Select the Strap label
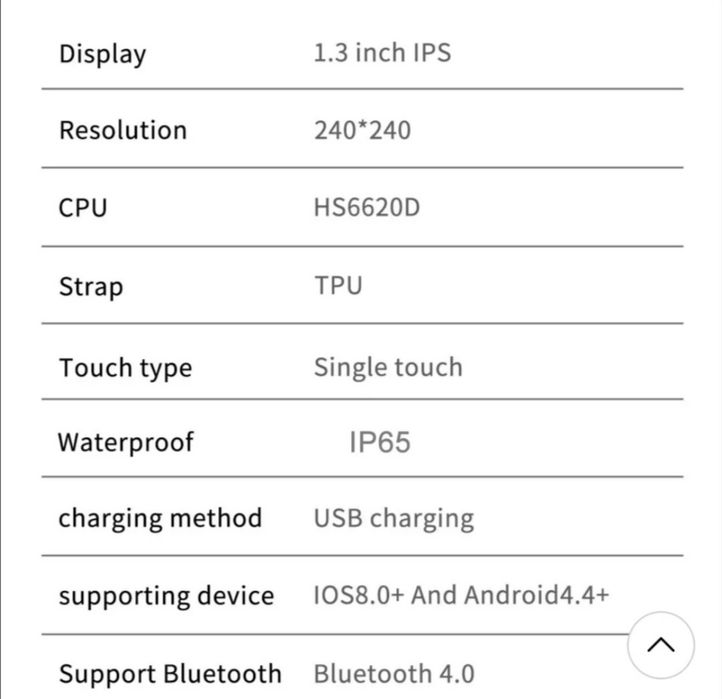The height and width of the screenshot is (699, 722). [91, 286]
